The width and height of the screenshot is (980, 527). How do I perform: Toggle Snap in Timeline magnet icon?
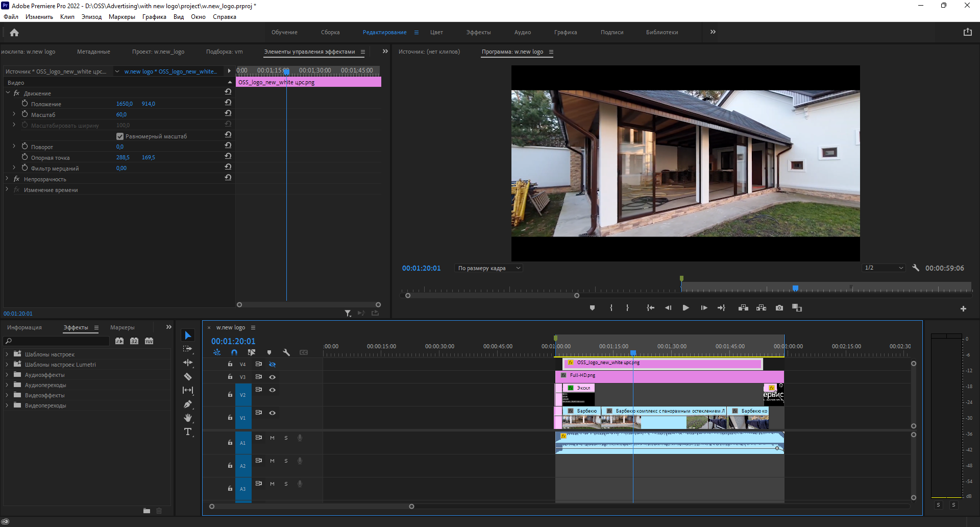[234, 352]
